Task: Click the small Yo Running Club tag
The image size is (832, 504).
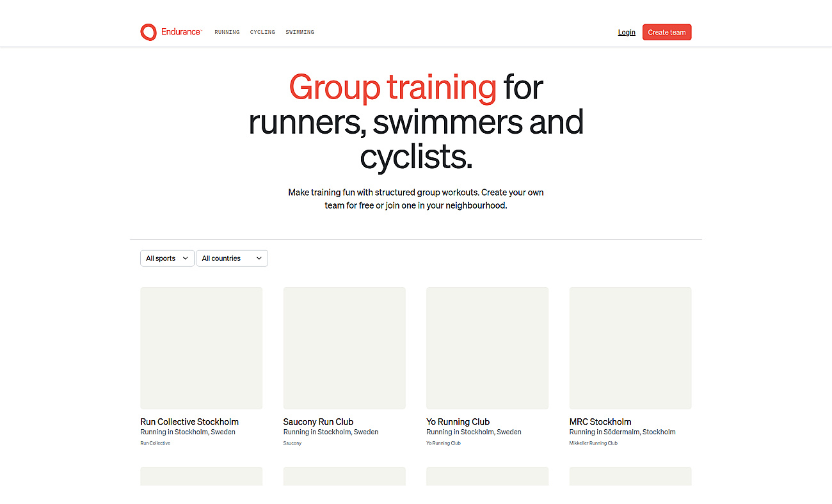Action: (x=444, y=443)
